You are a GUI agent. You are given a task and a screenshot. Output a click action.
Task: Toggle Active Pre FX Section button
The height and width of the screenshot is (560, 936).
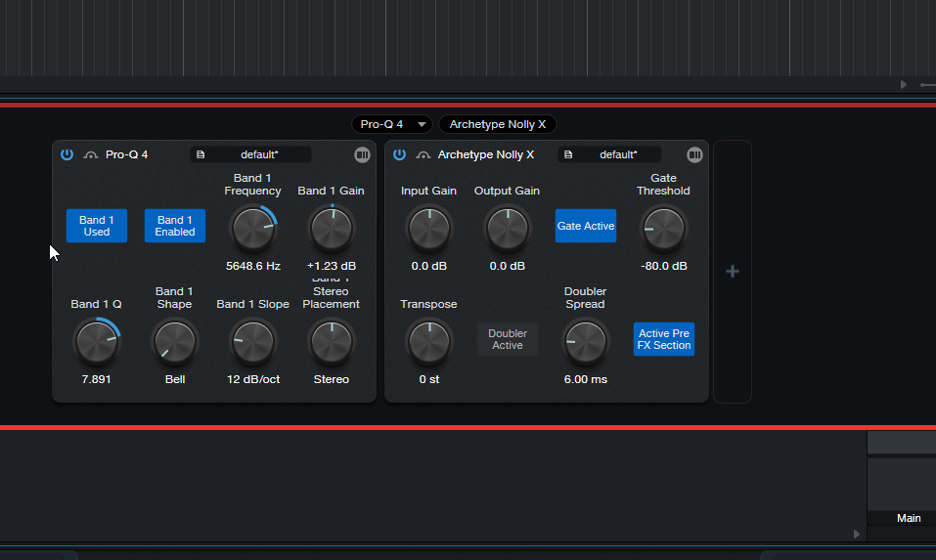664,339
